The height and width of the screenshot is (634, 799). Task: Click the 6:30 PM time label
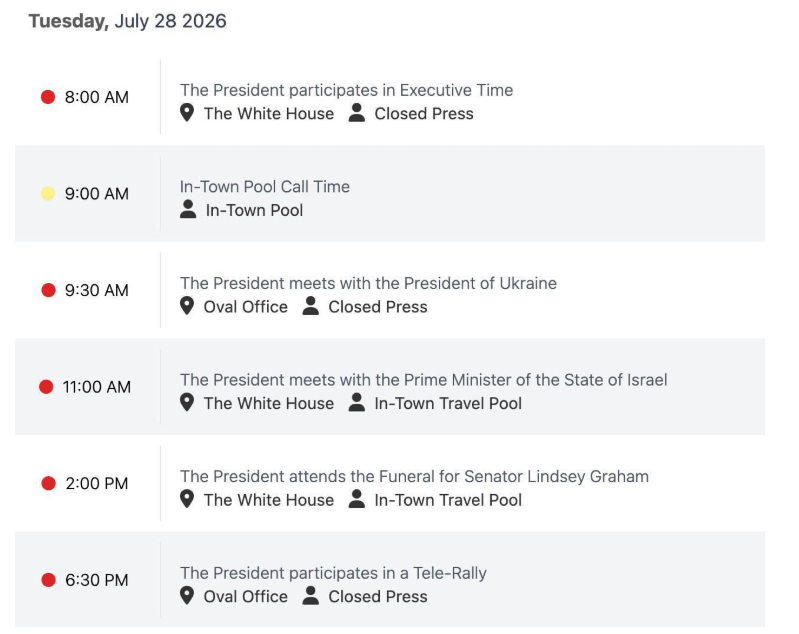[x=97, y=580]
